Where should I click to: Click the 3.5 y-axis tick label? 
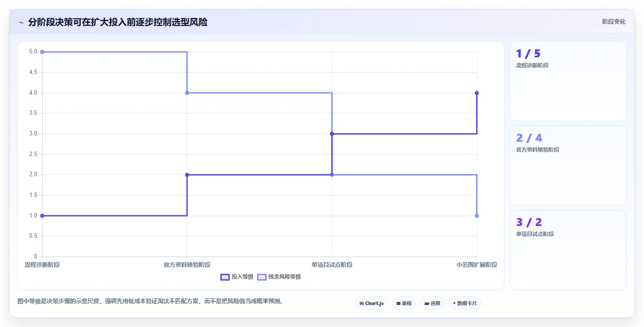34,113
